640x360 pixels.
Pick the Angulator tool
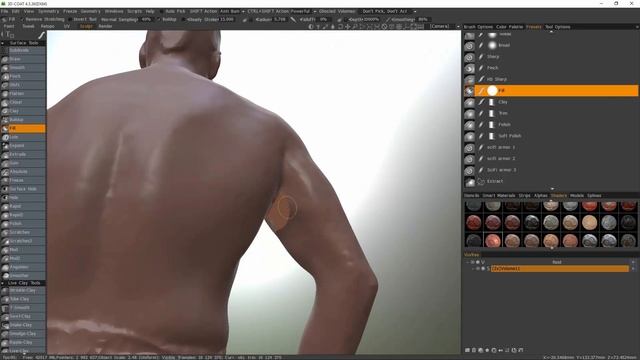coord(23,267)
